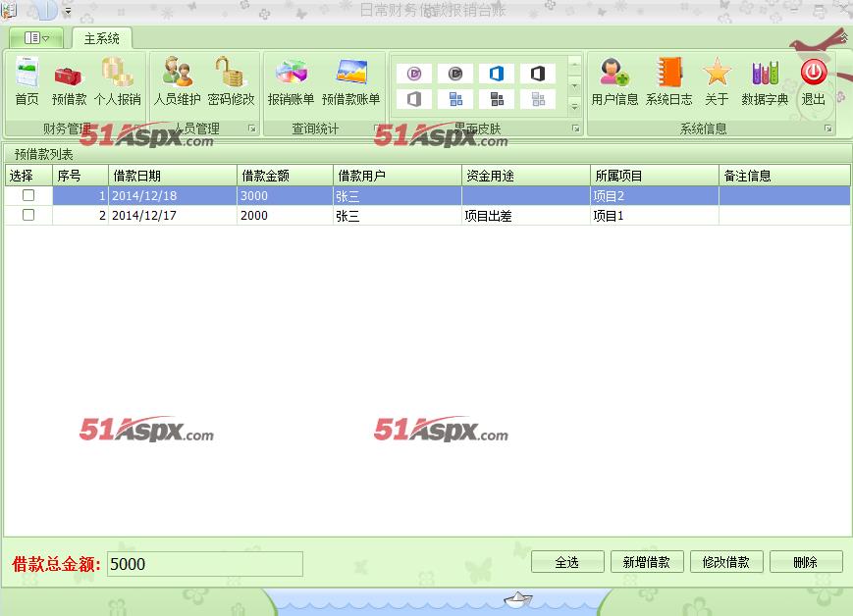
Task: Click the 删除 delete button
Action: 806,562
